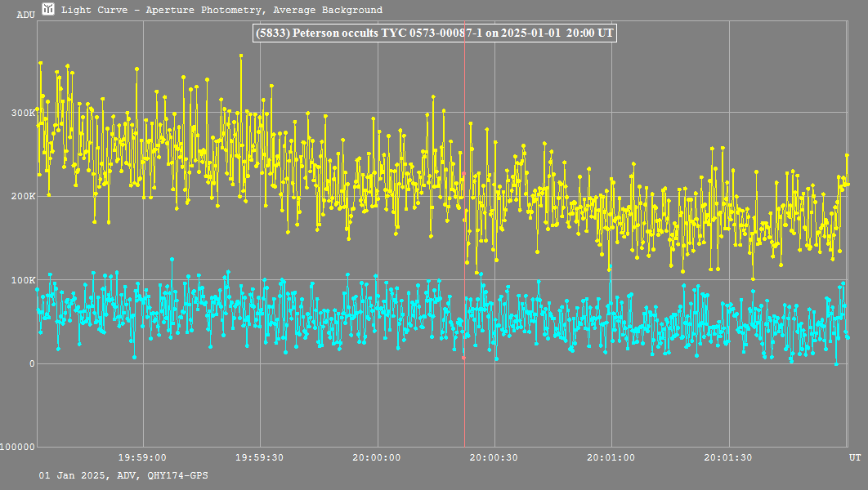This screenshot has width=868, height=490.
Task: Click the Peterson occults TYC occultation title box
Action: pos(434,33)
